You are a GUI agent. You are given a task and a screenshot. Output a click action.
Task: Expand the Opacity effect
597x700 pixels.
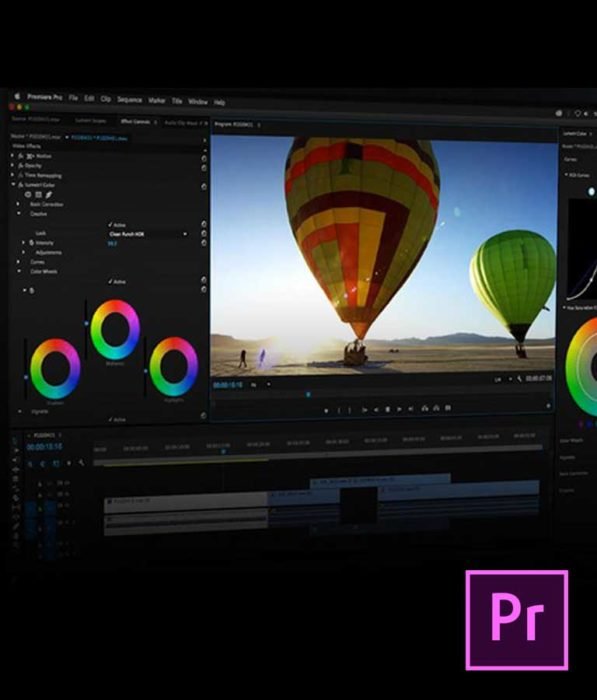pos(13,166)
